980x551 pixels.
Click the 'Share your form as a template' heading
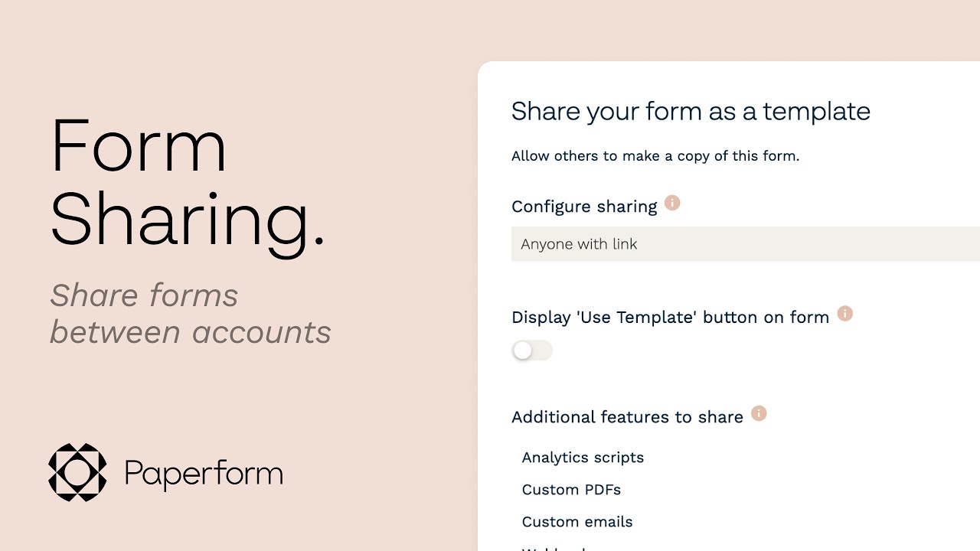(691, 112)
